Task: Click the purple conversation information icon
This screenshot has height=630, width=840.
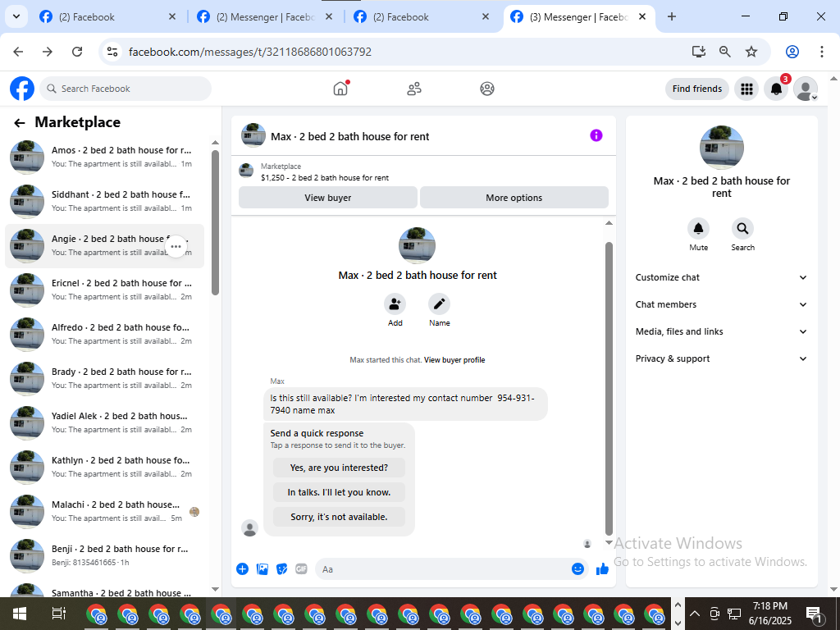Action: click(596, 135)
